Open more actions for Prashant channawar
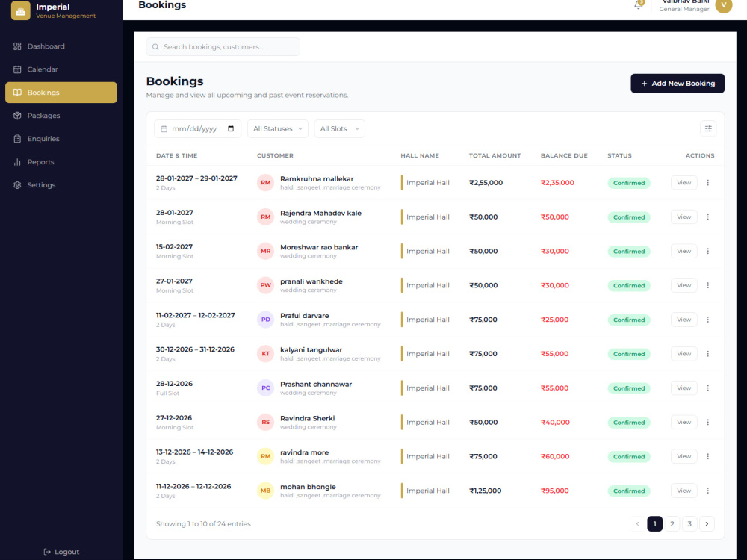 707,388
